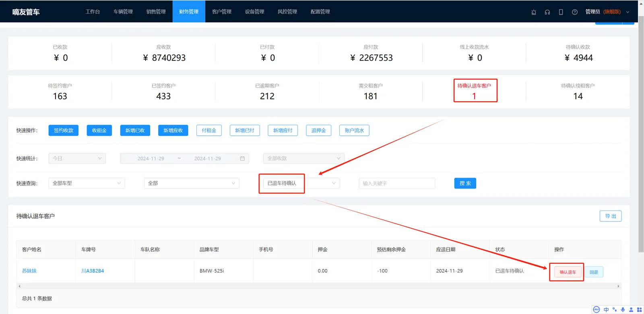
Task: Click the 收租金 button
Action: [x=99, y=130]
